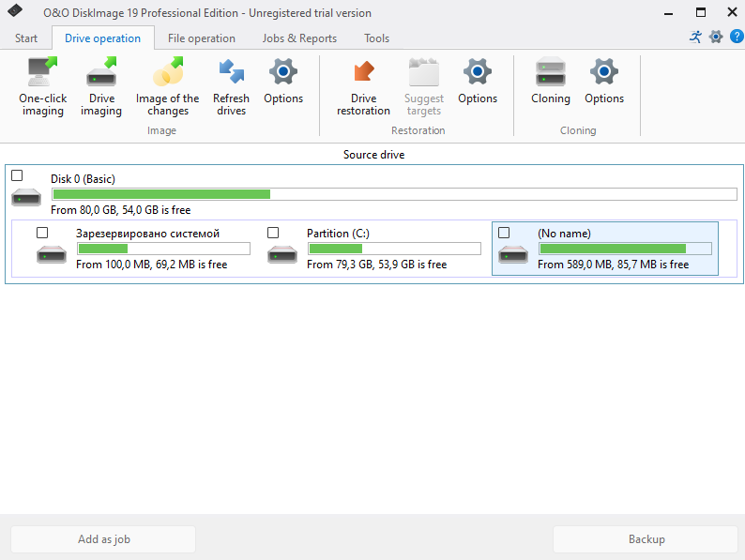Open Options in the Restoration group
745x560 pixels.
click(478, 81)
